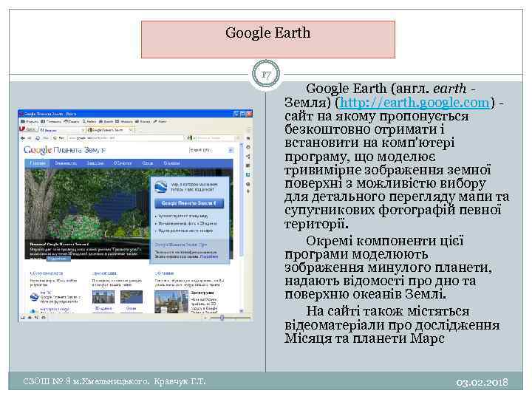The image size is (532, 399).
Task: Select the 'Google Earth' slide title box
Action: pos(268,39)
